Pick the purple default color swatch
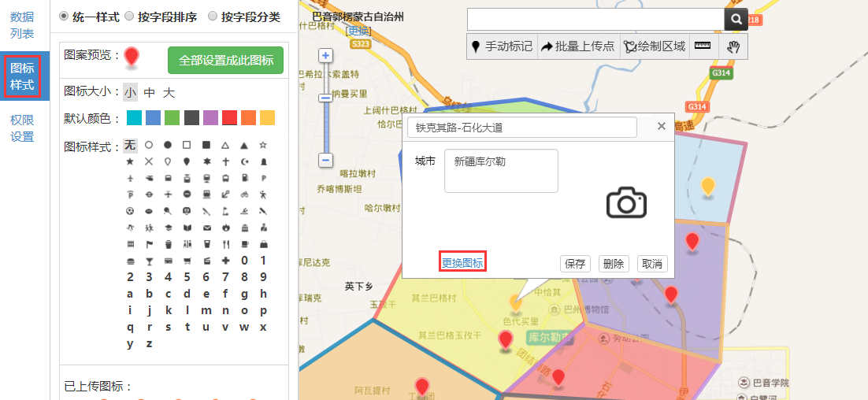Viewport: 868px width, 400px height. pyautogui.click(x=210, y=118)
